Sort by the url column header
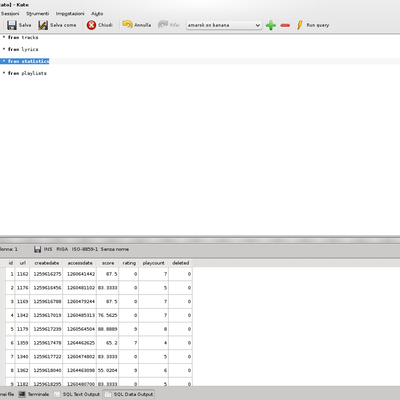The height and width of the screenshot is (400, 400). point(22,263)
